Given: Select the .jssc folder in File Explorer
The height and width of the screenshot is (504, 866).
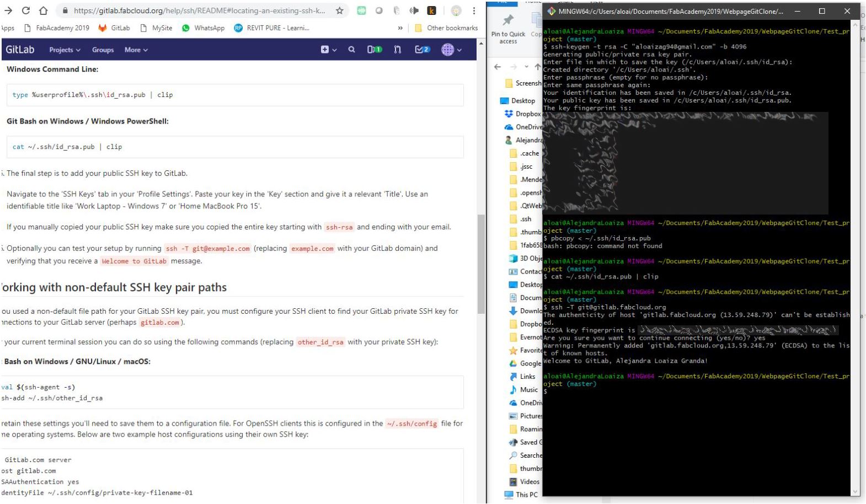Looking at the screenshot, I should (x=521, y=167).
